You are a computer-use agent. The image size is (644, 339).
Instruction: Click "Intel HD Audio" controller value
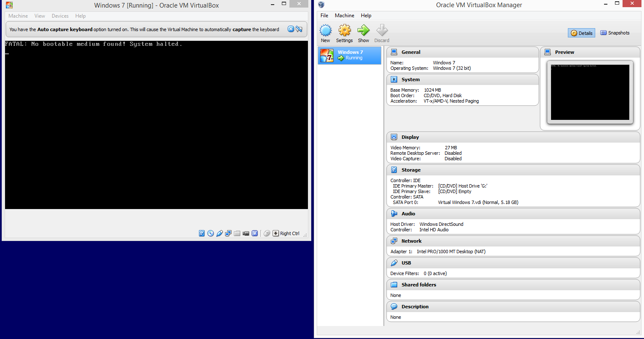coord(434,230)
